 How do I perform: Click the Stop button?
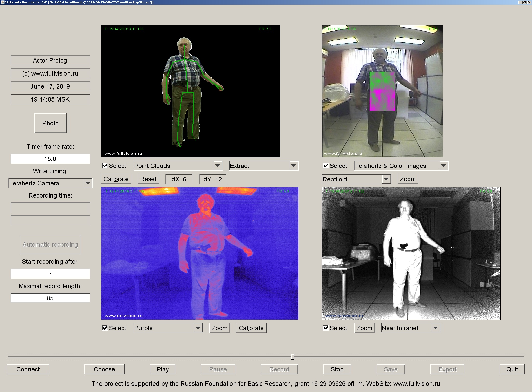337,369
